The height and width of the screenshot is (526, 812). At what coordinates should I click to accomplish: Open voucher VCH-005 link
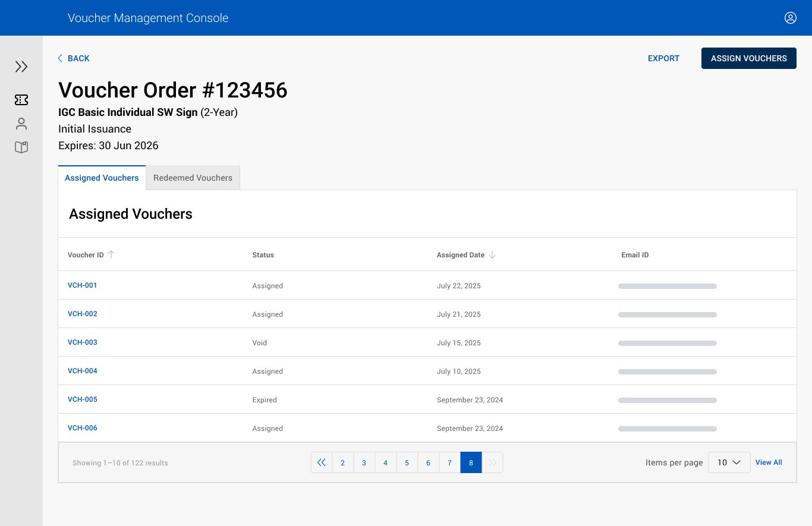[x=83, y=399]
